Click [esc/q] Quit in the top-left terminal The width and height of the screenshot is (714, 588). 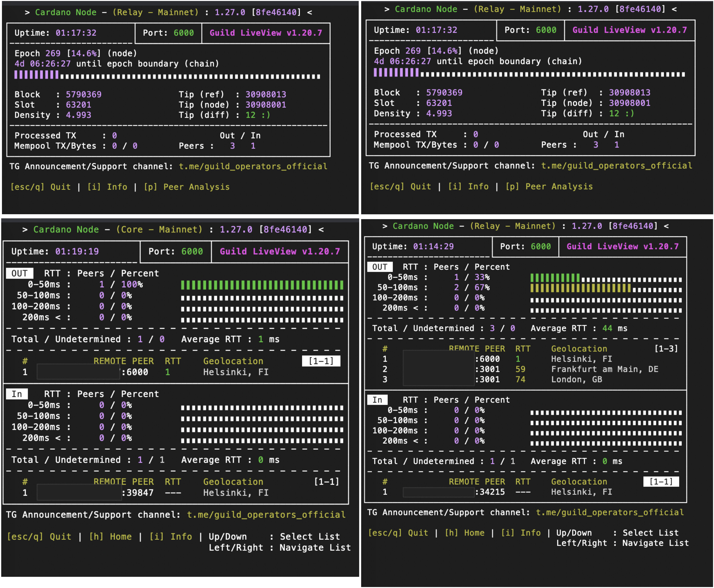point(40,187)
